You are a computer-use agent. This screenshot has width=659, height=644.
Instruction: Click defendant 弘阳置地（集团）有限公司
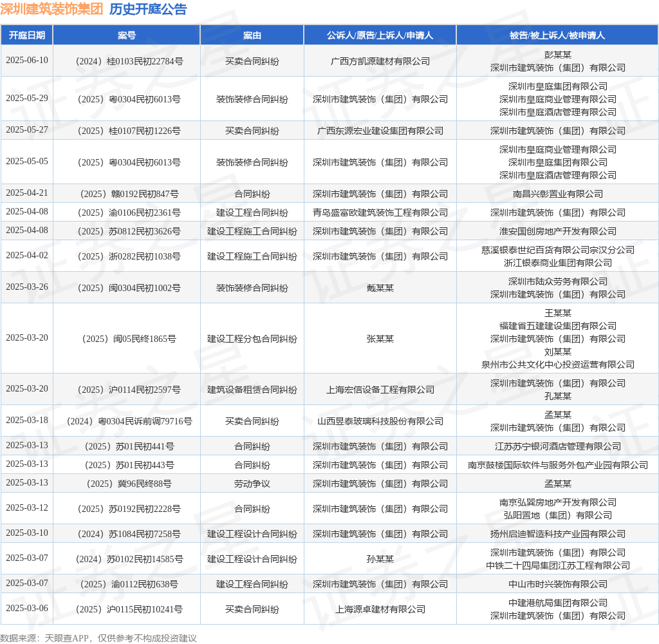558,515
